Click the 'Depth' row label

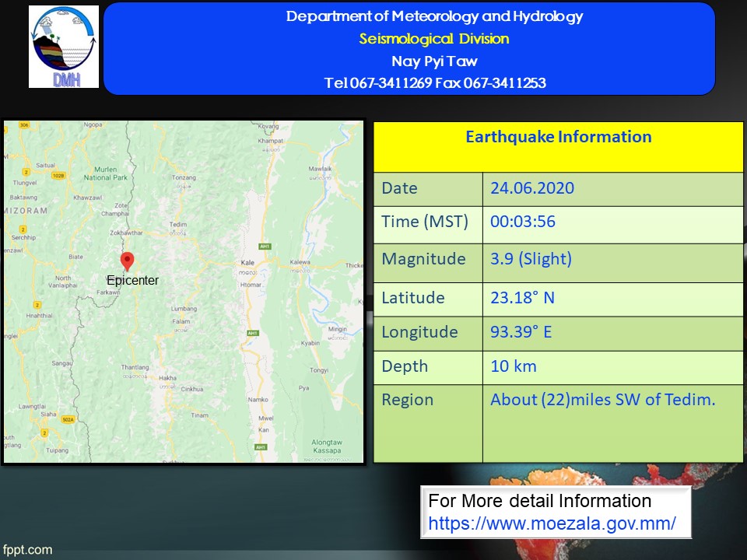tap(405, 366)
